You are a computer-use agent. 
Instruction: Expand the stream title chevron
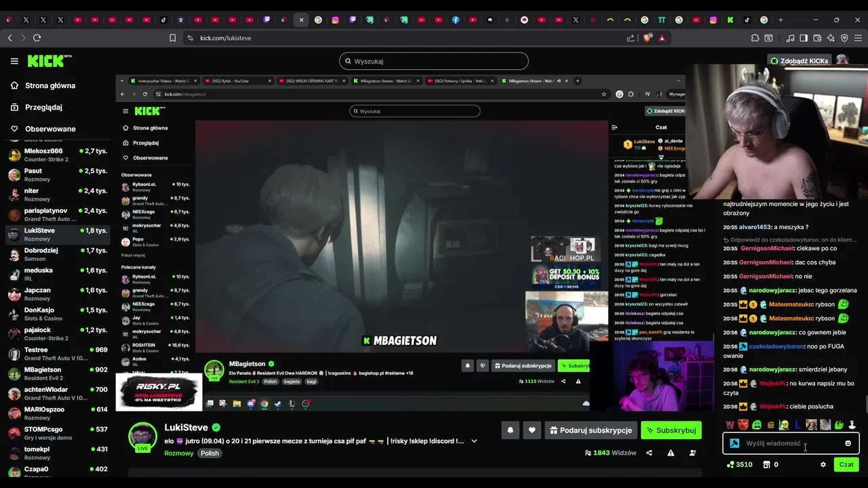(x=474, y=441)
